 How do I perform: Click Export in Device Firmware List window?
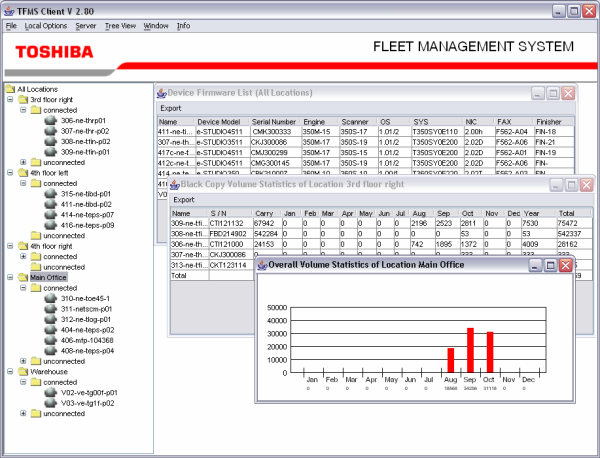(171, 108)
